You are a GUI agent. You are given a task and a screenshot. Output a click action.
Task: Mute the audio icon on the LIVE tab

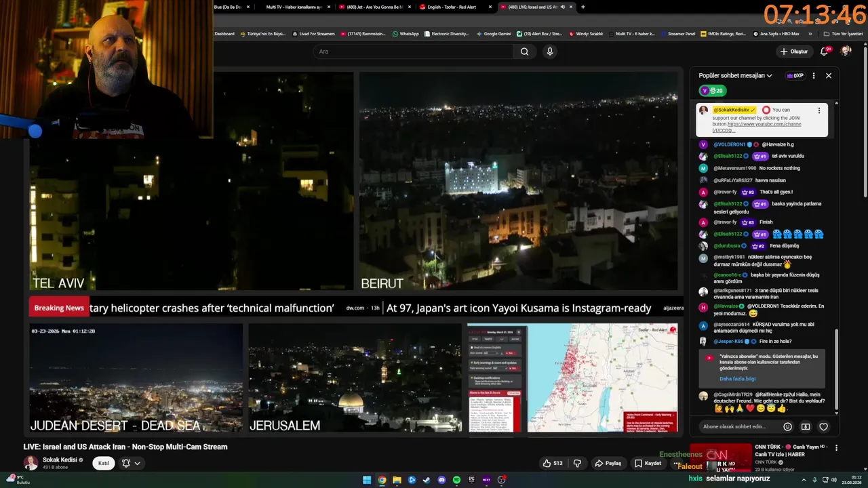563,7
